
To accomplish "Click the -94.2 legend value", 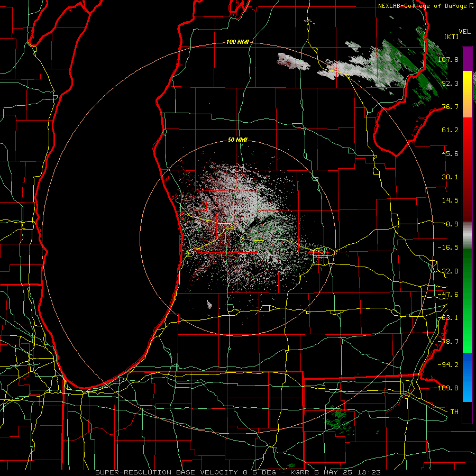I will click(x=448, y=364).
